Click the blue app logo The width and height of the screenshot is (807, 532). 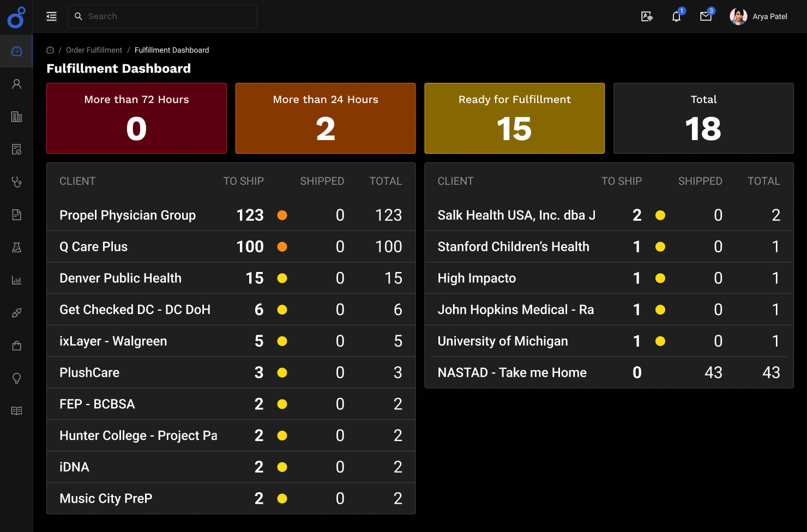16,17
